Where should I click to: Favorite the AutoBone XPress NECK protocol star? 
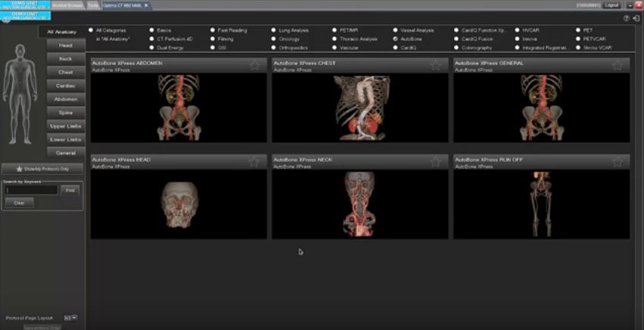click(x=436, y=162)
